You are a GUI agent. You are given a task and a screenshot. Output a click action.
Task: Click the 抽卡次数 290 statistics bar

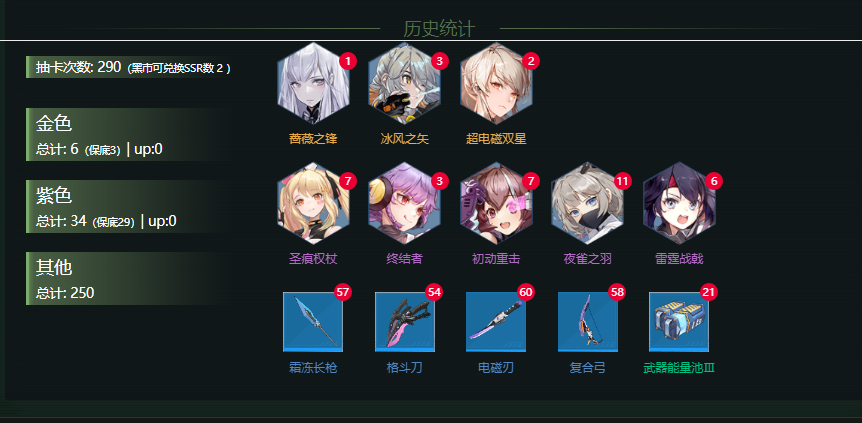pos(131,67)
